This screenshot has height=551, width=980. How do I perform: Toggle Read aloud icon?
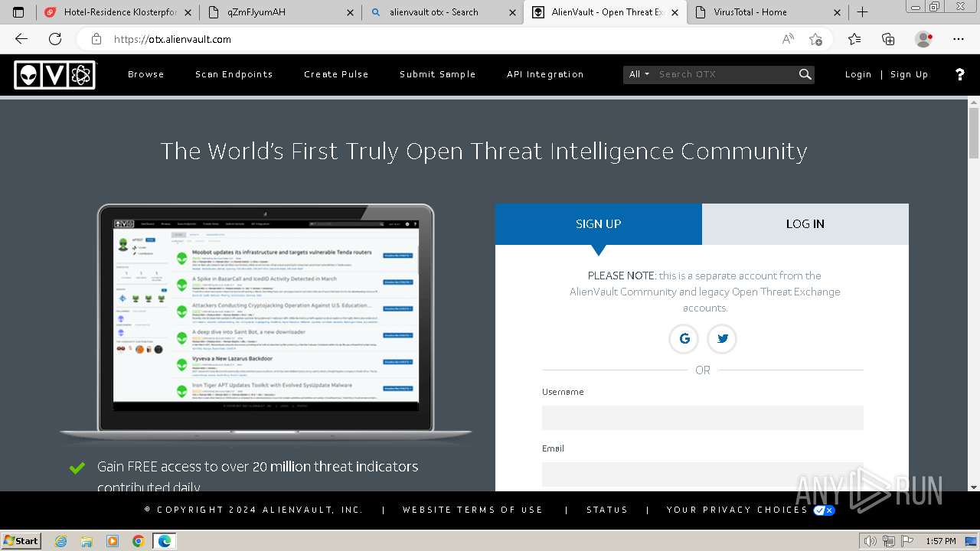click(x=788, y=39)
